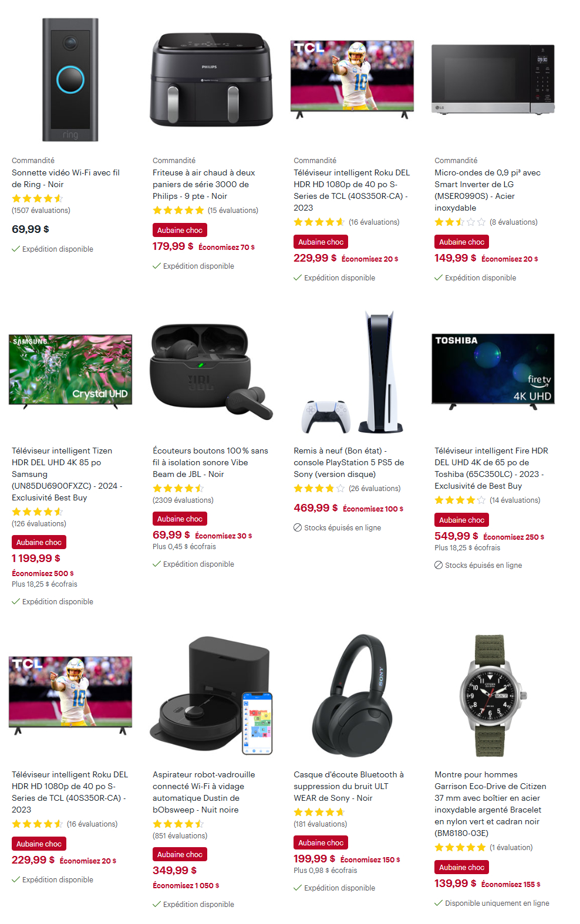Click 'Micro-ondes de 0,9 pi³' LG title
Image resolution: width=580 pixels, height=924 pixels.
point(487,190)
